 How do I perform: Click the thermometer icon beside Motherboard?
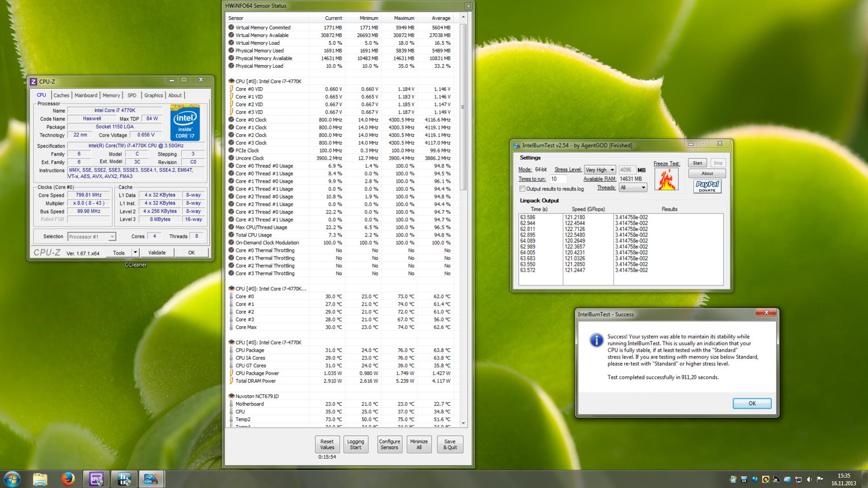point(231,404)
